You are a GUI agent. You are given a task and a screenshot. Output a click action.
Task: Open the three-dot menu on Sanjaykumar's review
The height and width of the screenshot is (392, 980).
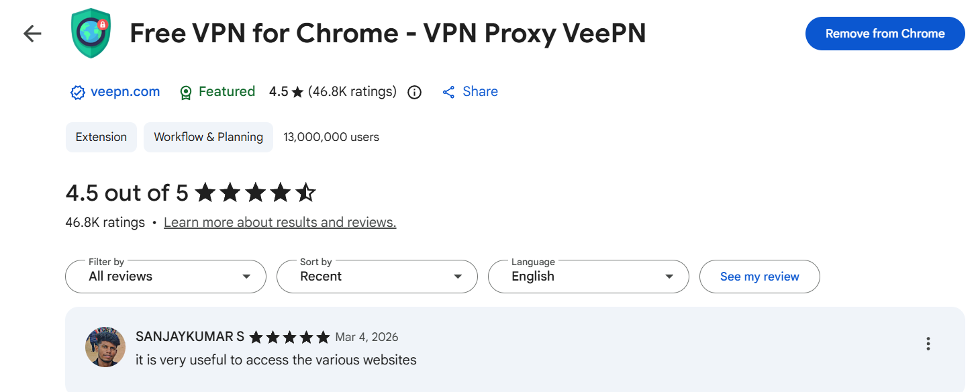928,344
